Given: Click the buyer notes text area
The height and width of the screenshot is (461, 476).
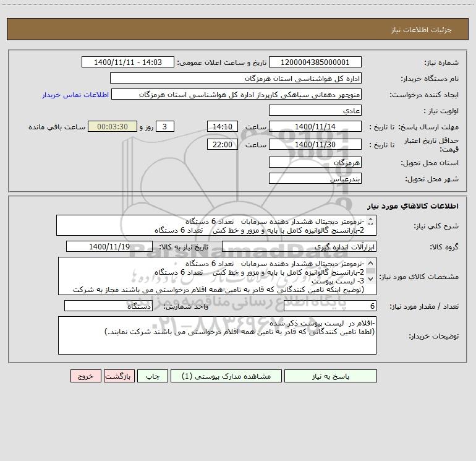Looking at the screenshot, I should click(217, 335).
